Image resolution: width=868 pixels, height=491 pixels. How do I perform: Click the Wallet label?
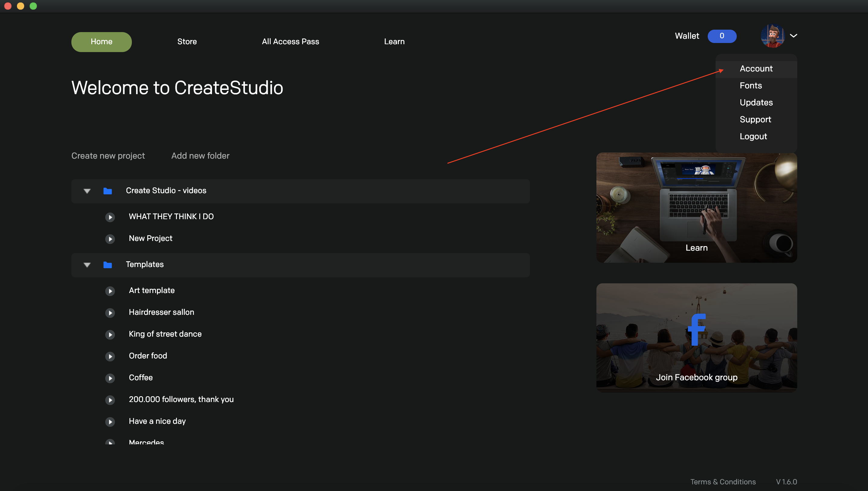coord(687,36)
